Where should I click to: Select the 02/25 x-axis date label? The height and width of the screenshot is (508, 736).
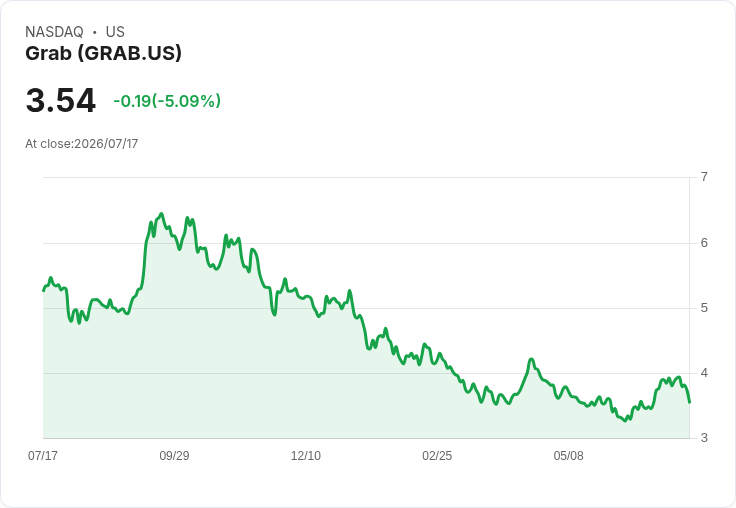pyautogui.click(x=437, y=455)
